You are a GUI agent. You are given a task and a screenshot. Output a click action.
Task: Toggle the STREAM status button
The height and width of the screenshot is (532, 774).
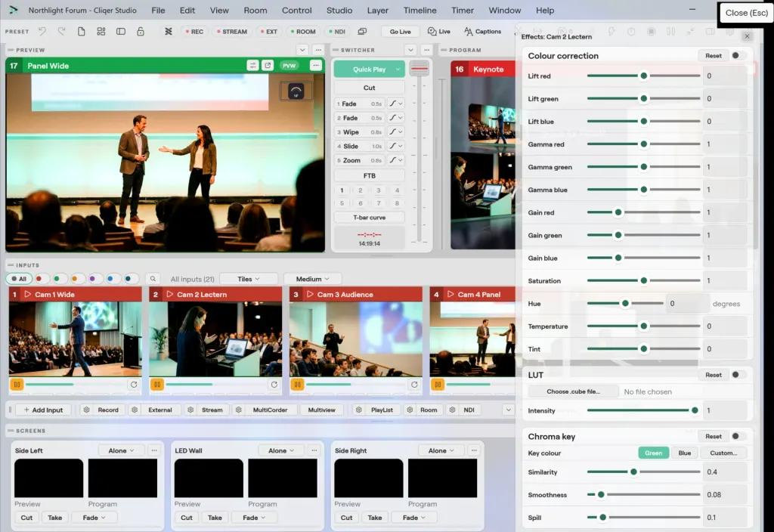231,31
